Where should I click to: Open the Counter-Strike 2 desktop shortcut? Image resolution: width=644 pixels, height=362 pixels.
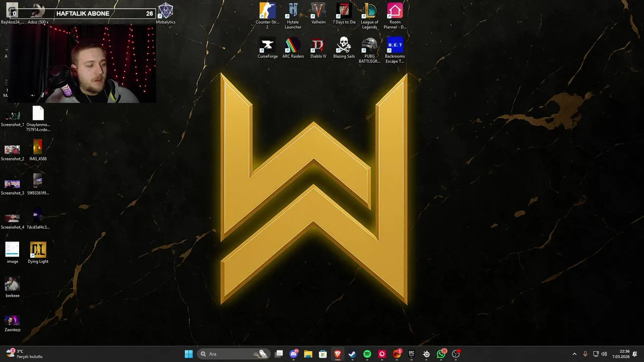267,16
